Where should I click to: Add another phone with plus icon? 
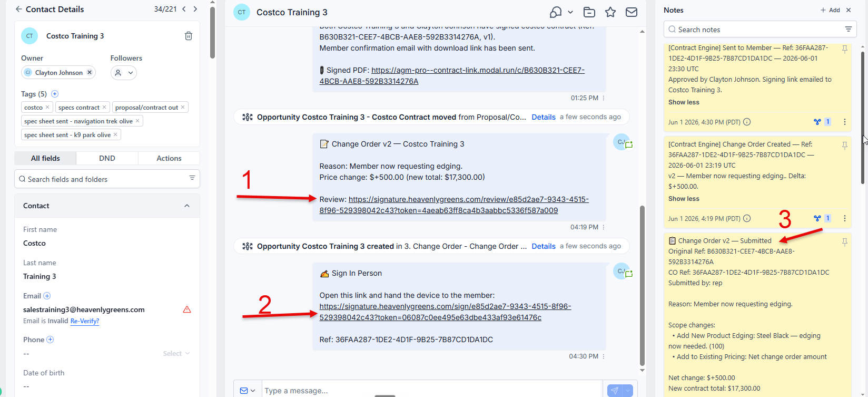(50, 340)
